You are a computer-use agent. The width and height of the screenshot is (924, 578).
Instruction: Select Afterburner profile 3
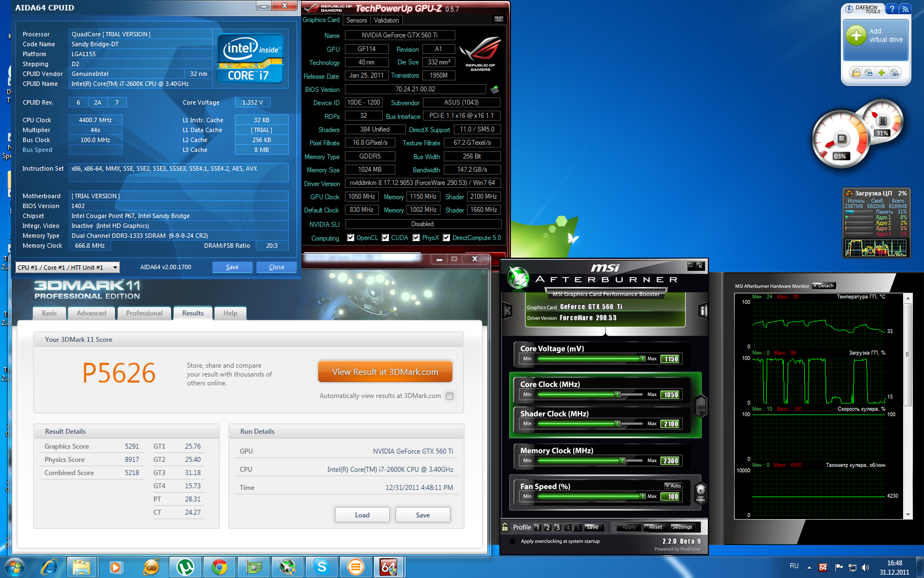(558, 527)
